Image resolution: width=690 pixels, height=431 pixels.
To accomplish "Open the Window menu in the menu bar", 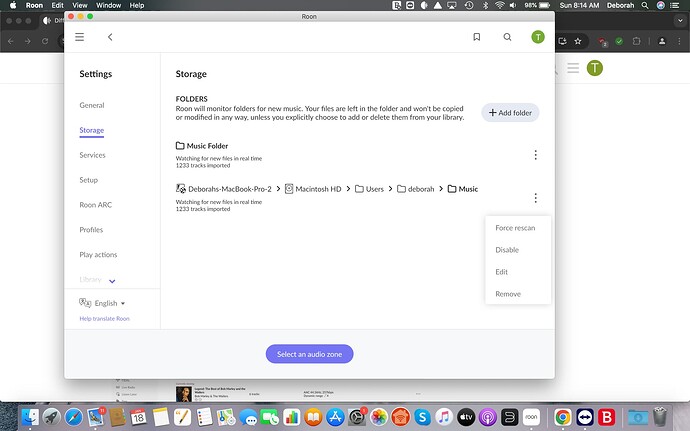I will (108, 5).
